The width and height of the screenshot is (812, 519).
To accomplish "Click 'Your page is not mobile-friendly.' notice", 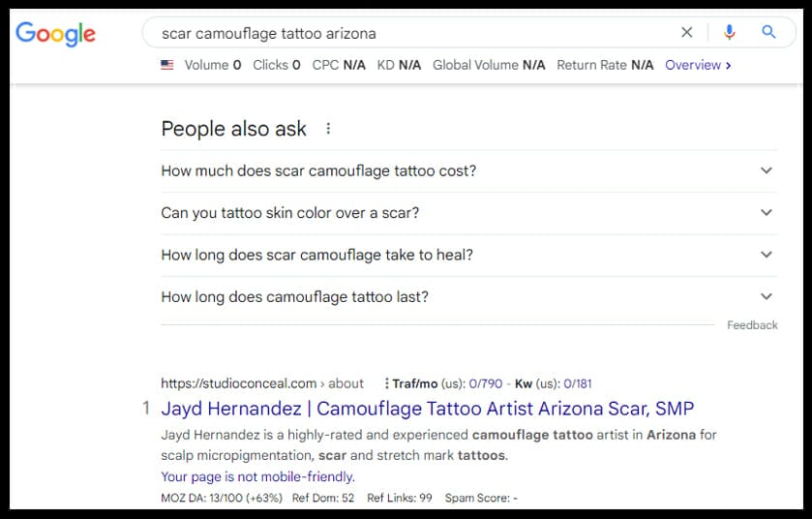I will click(257, 476).
